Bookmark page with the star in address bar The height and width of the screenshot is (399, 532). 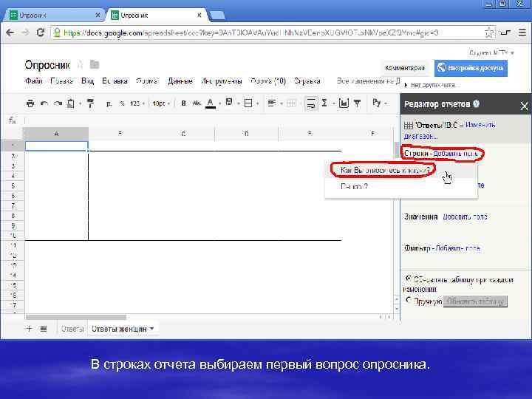tap(488, 33)
